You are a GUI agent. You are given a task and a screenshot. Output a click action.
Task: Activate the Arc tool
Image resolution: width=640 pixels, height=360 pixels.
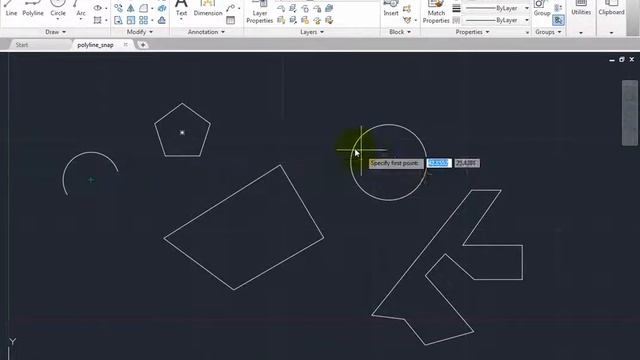[80, 8]
